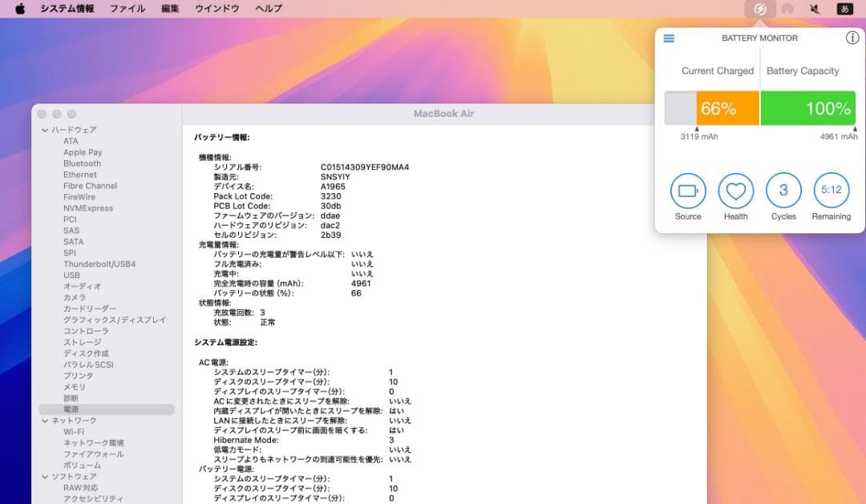Collapse the ソフトウェア section
Viewport: 866px width, 504px height.
(x=46, y=476)
